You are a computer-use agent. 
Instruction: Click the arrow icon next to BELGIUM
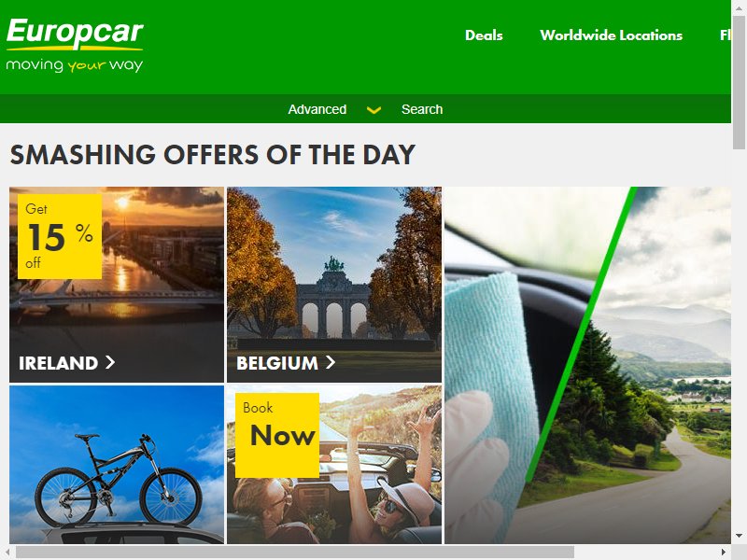331,362
